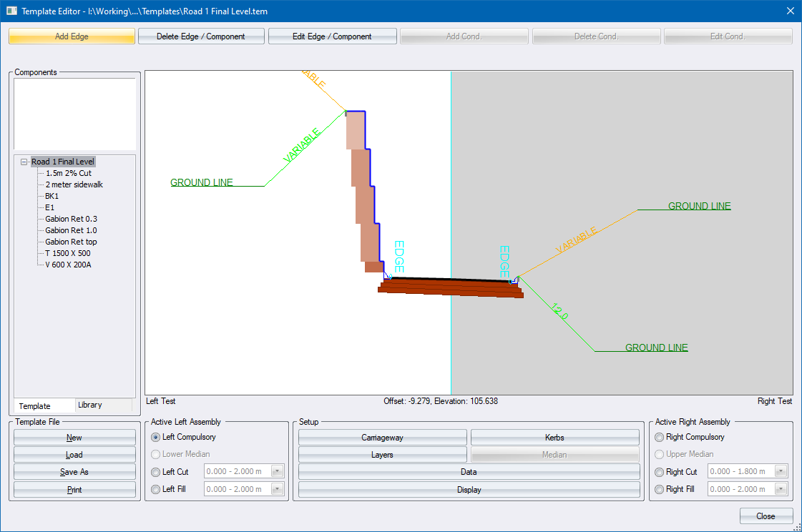Choose the Right Fill radio button

point(659,489)
